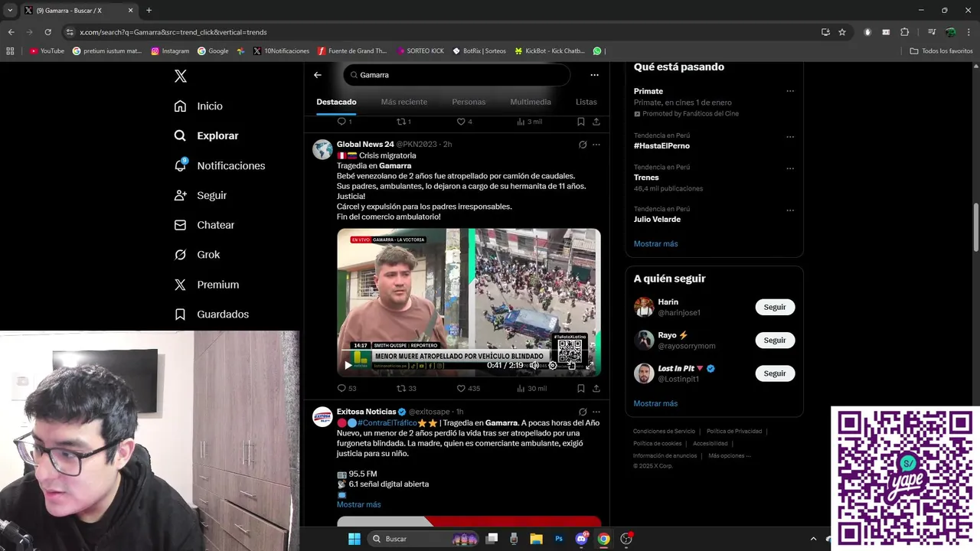The image size is (980, 551).
Task: Show more suggestions under A quién seguir
Action: pyautogui.click(x=655, y=403)
